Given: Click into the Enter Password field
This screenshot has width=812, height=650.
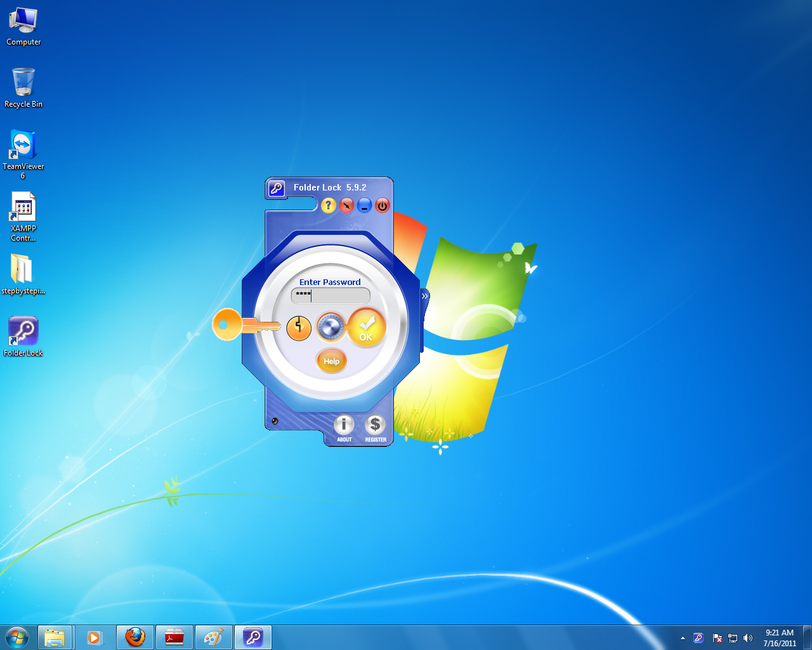Looking at the screenshot, I should pyautogui.click(x=331, y=295).
